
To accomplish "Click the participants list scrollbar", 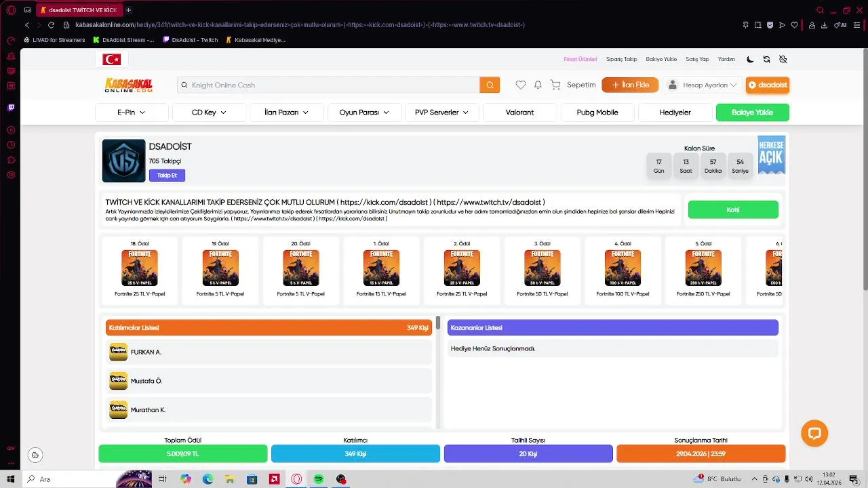I will [x=439, y=323].
